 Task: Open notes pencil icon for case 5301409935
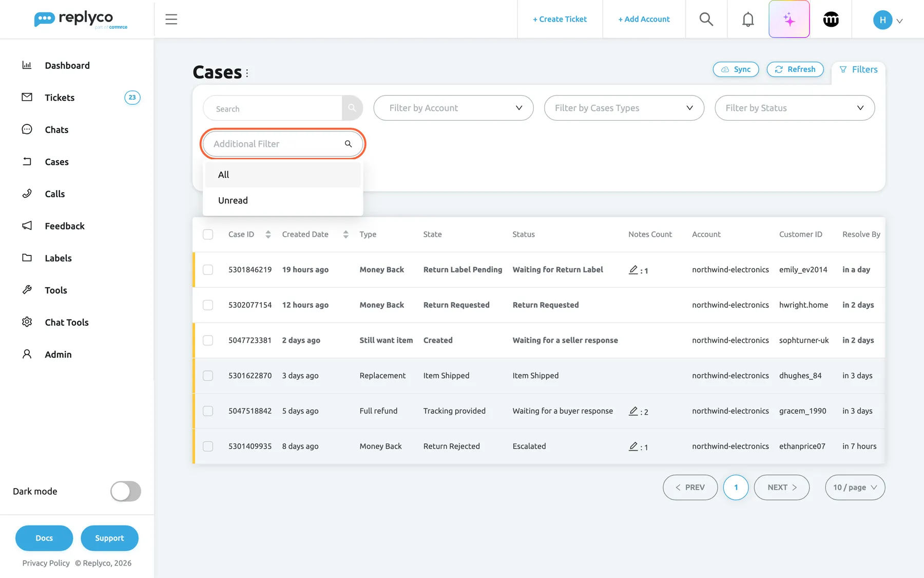click(633, 446)
